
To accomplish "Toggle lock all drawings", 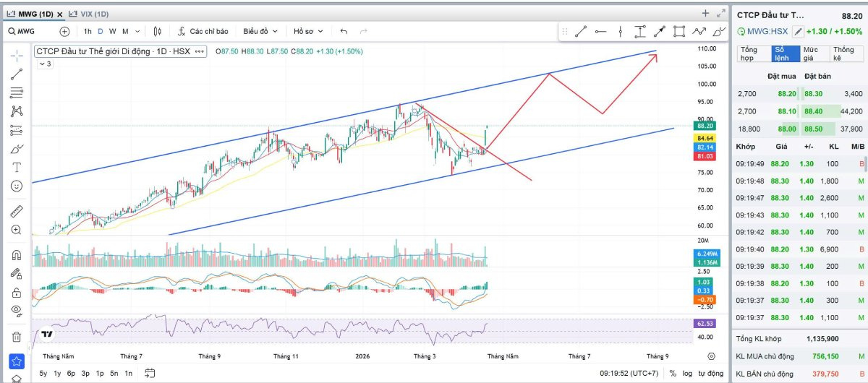I will [17, 293].
